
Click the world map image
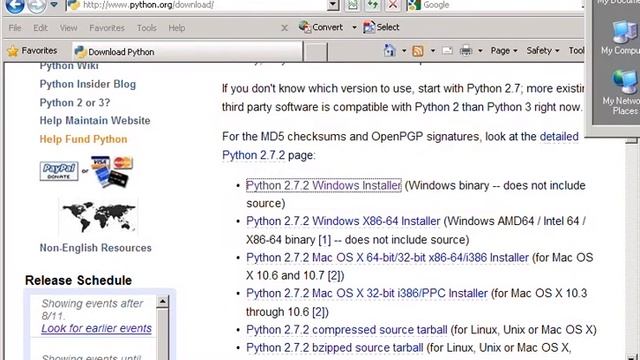98,217
